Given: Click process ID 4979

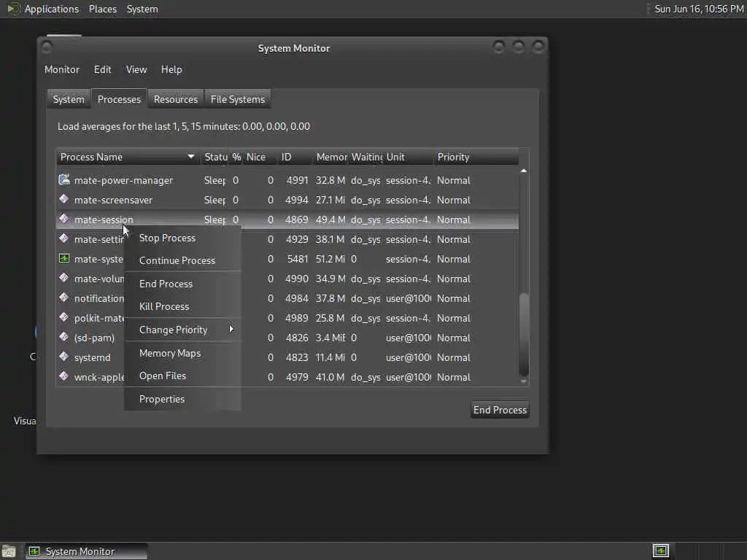Looking at the screenshot, I should [x=297, y=377].
